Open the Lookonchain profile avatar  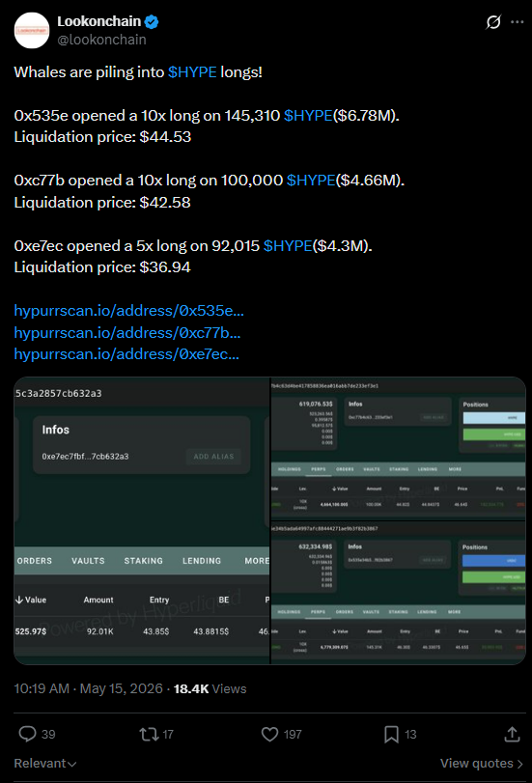pyautogui.click(x=32, y=31)
